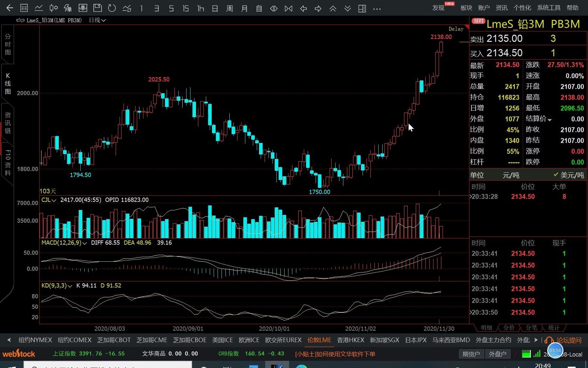Image resolution: width=588 pixels, height=368 pixels.
Task: Click the right arrow shift chart icon
Action: (x=318, y=8)
